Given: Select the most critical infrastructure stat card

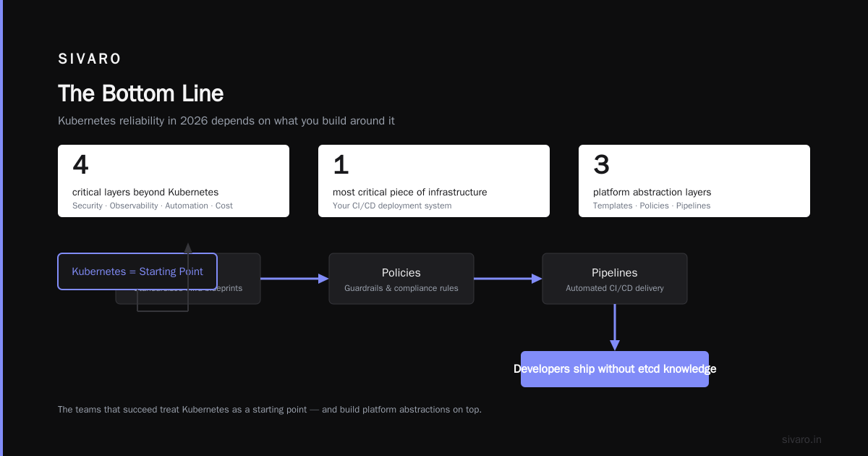Looking at the screenshot, I should [434, 181].
